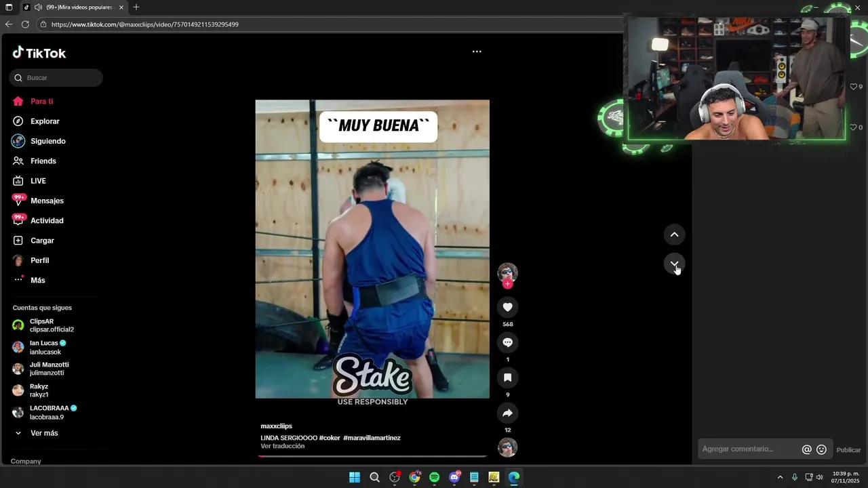Open the #maravillamartinez hashtag
Viewport: 868px width, 488px height.
(x=372, y=438)
